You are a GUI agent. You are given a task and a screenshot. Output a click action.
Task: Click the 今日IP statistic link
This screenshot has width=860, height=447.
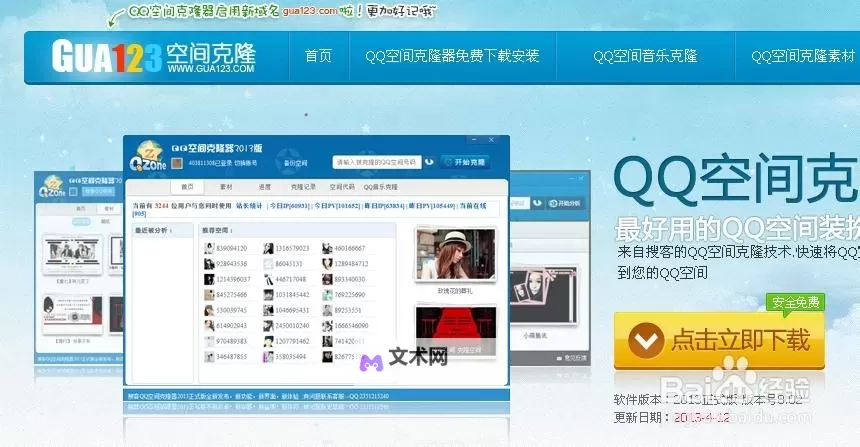coord(288,206)
